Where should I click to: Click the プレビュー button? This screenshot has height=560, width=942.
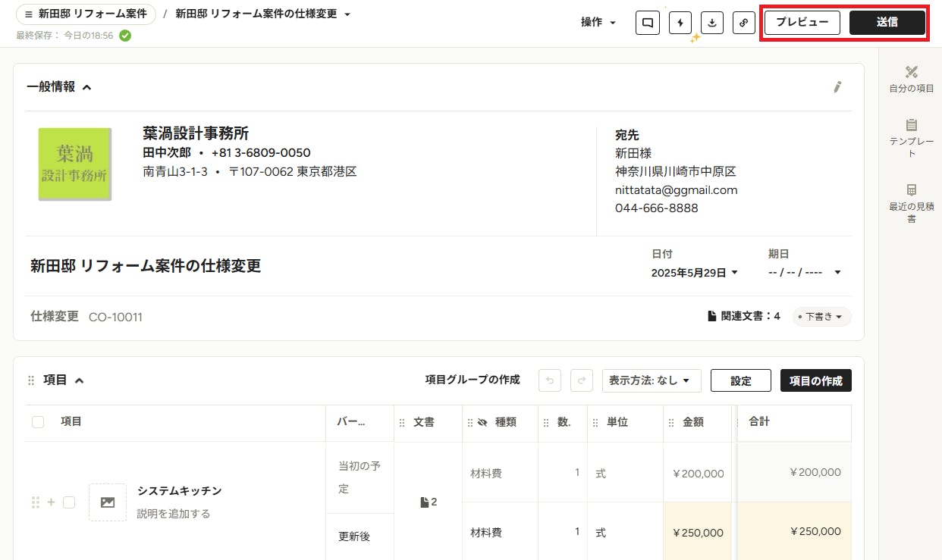802,23
